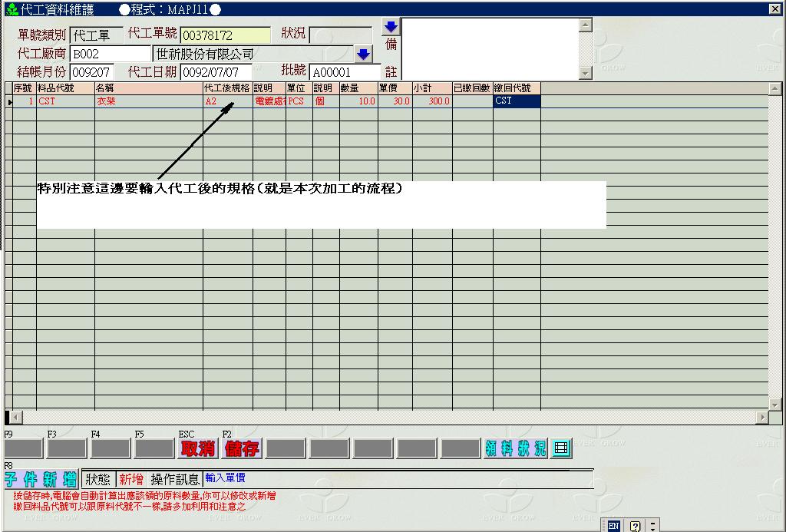Click the question mark help icon in tray
Image resolution: width=786 pixels, height=532 pixels.
[635, 526]
